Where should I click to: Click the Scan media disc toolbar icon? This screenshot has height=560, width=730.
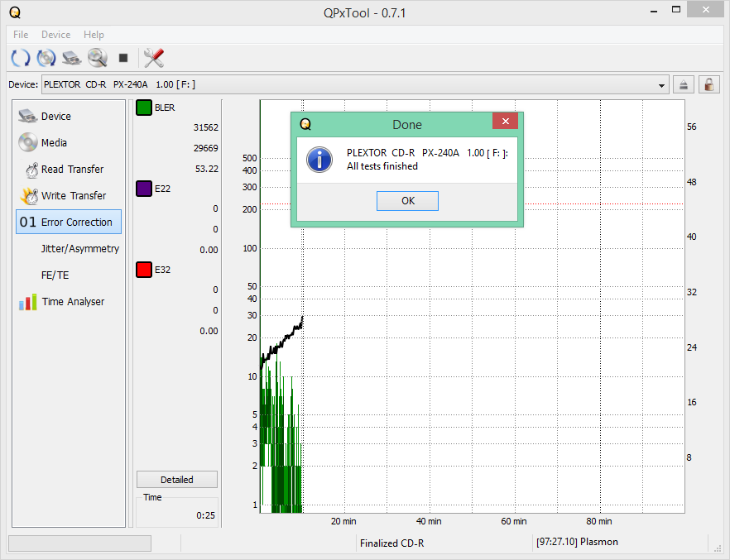click(x=46, y=58)
